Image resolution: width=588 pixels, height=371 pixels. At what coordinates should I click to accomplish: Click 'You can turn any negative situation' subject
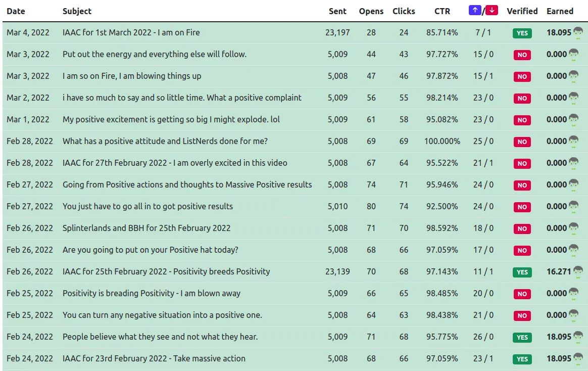point(162,315)
